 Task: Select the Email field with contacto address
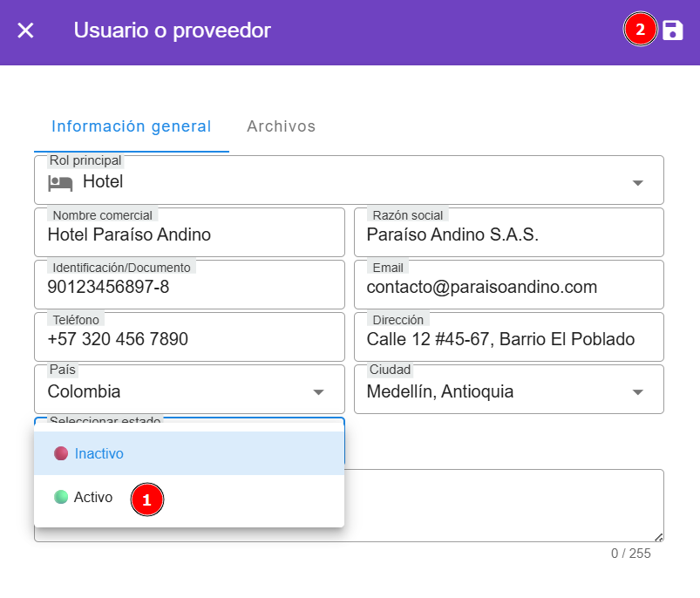pyautogui.click(x=508, y=288)
